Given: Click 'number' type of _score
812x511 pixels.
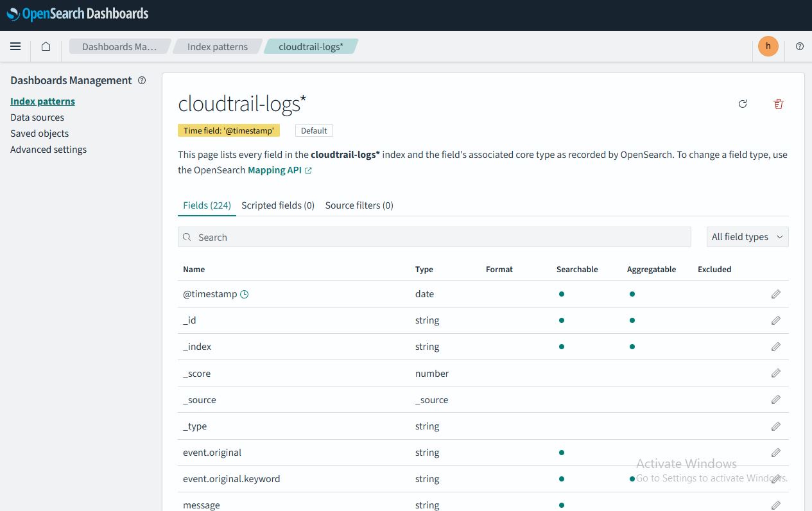Looking at the screenshot, I should (432, 374).
